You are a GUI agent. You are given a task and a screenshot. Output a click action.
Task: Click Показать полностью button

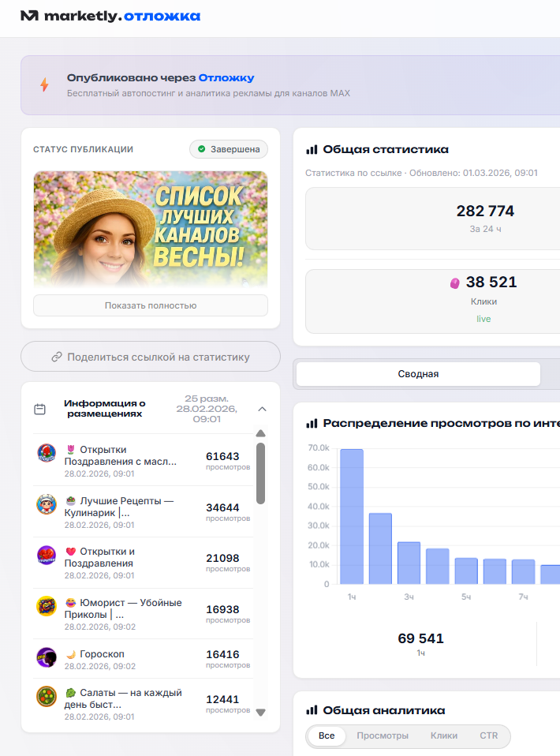pyautogui.click(x=151, y=305)
